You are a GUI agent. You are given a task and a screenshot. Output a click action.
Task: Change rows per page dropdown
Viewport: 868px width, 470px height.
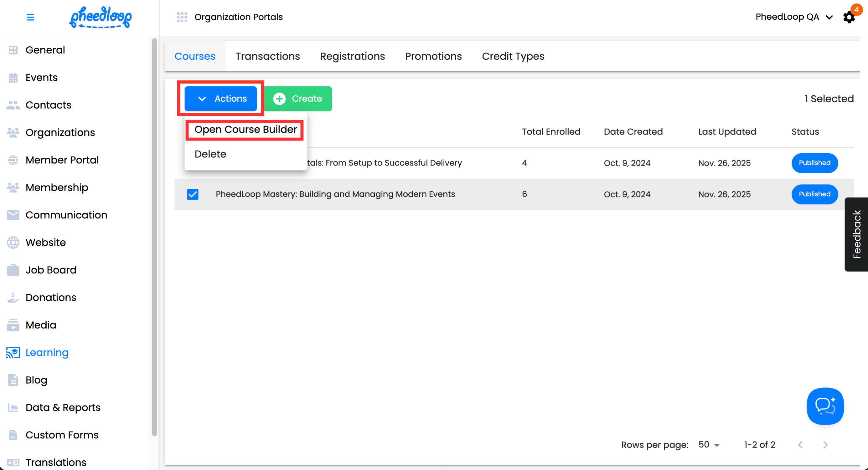tap(709, 445)
